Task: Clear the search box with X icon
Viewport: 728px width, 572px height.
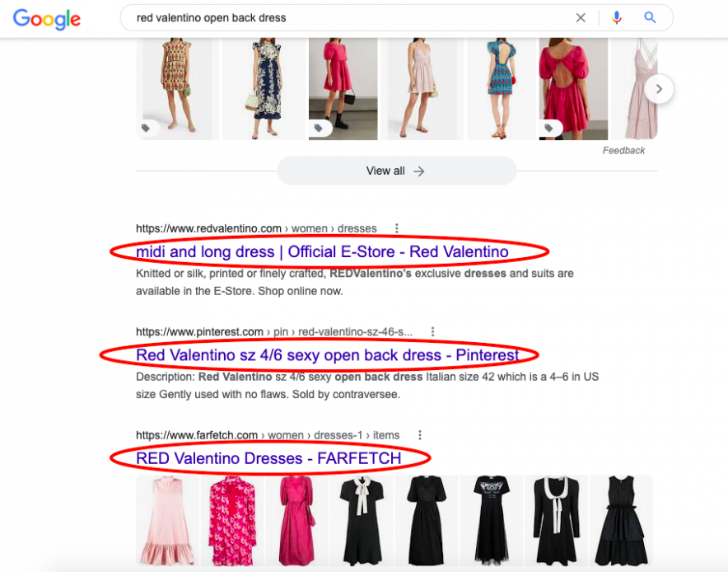Action: pyautogui.click(x=581, y=17)
